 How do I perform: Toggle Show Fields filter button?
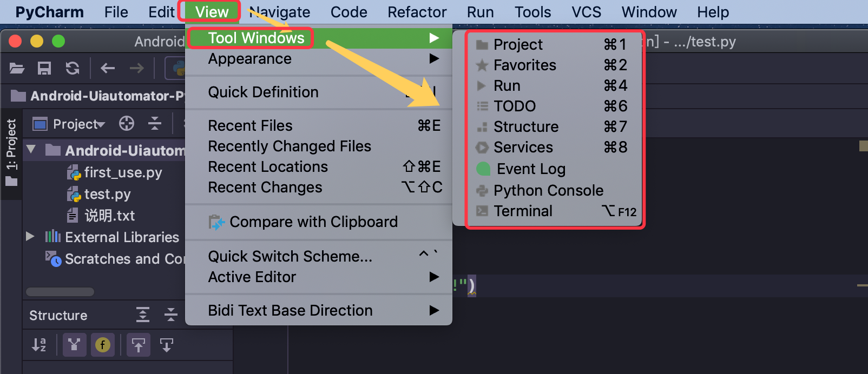(103, 345)
